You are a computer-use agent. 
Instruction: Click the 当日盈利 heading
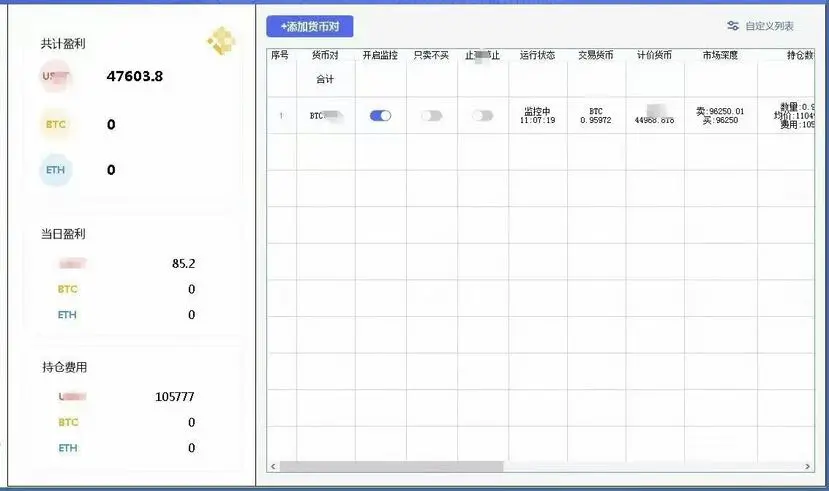pos(63,234)
